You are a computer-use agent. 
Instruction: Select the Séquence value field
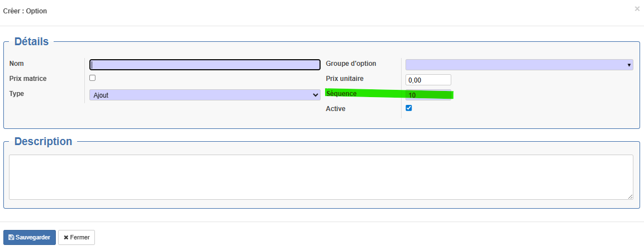428,95
